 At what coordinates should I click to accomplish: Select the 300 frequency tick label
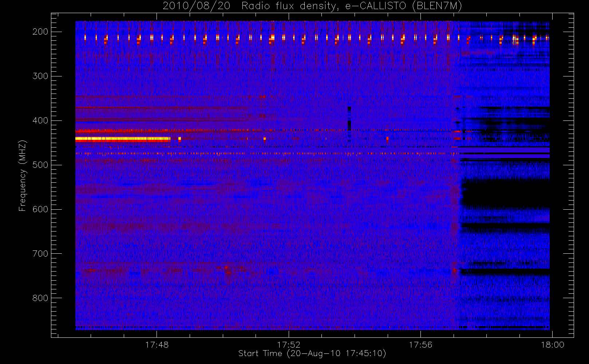40,76
